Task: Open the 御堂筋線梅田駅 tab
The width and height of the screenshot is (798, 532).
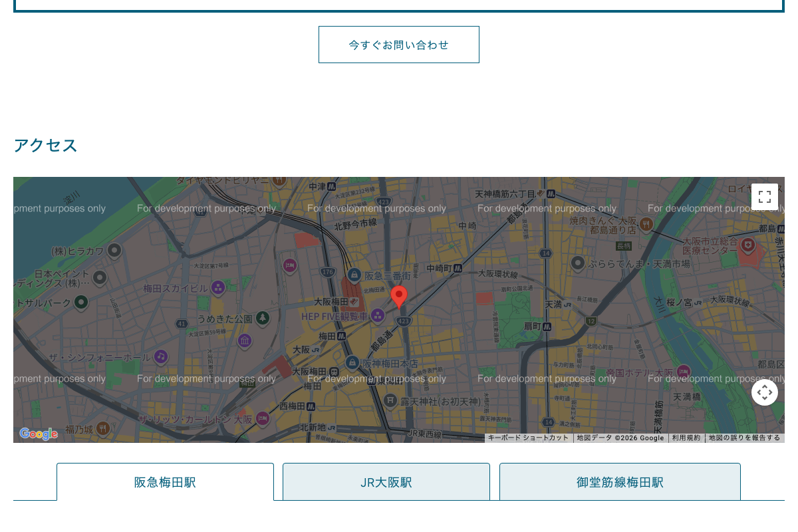Action: click(619, 482)
